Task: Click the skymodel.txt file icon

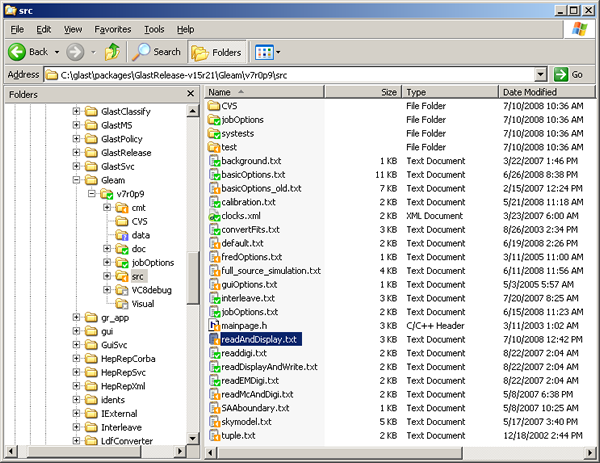Action: [x=214, y=422]
